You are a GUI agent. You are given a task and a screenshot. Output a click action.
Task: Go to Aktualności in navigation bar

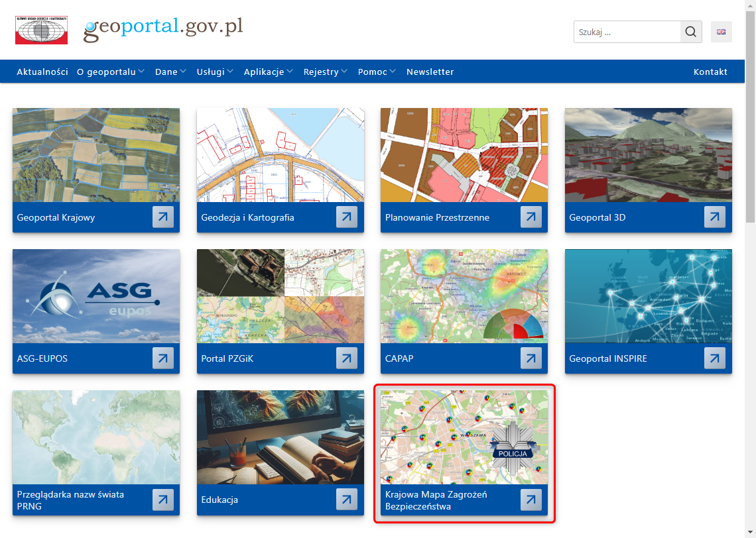pyautogui.click(x=42, y=72)
